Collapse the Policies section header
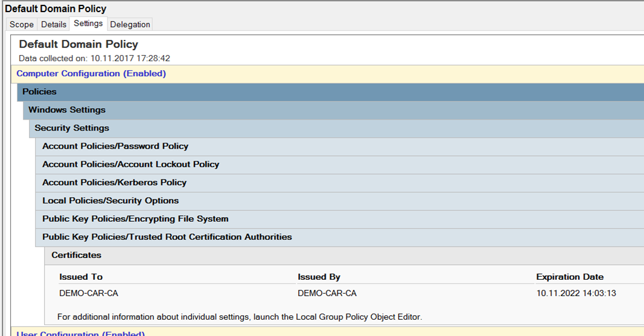This screenshot has height=336, width=644. pyautogui.click(x=40, y=92)
